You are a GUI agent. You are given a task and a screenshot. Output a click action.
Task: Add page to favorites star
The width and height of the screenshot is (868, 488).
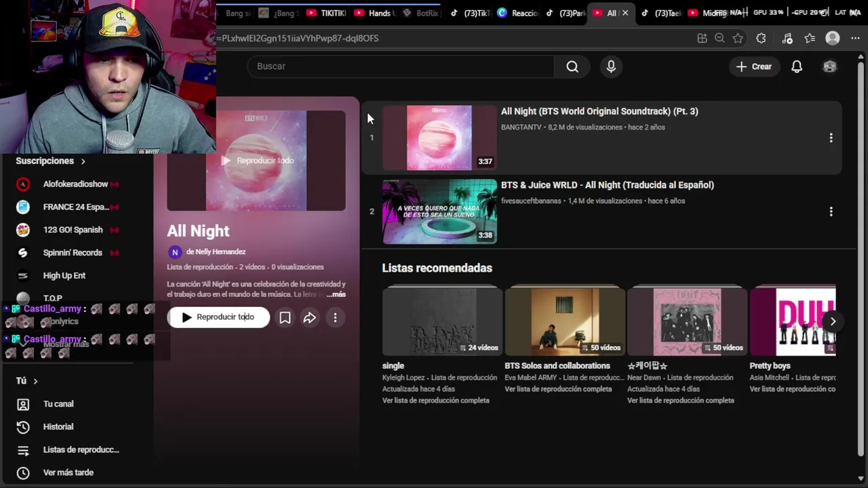click(738, 39)
